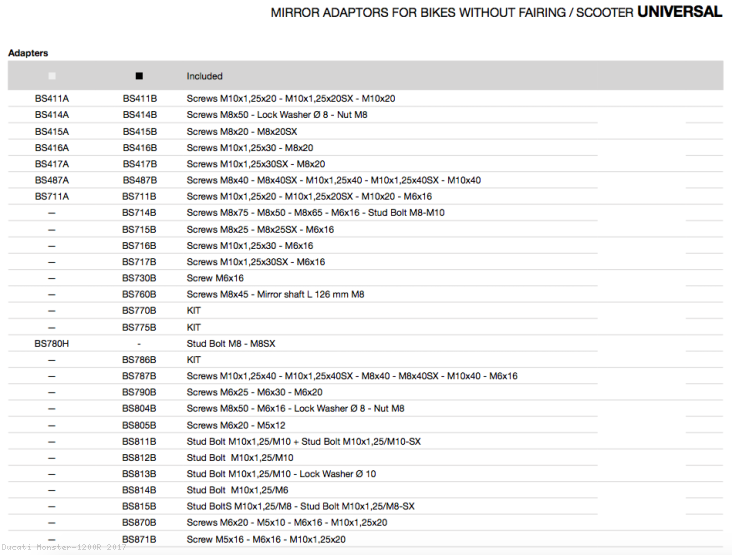The image size is (732, 555).
Task: Click the 'Adapters' section heading
Action: (x=28, y=52)
